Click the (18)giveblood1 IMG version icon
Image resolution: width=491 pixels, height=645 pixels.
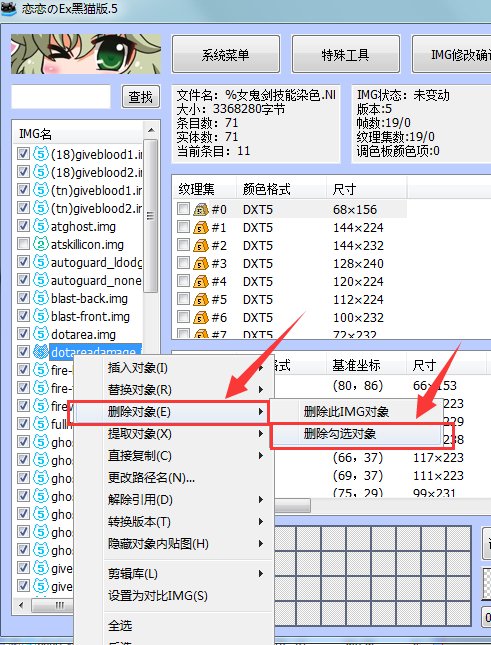pos(41,154)
